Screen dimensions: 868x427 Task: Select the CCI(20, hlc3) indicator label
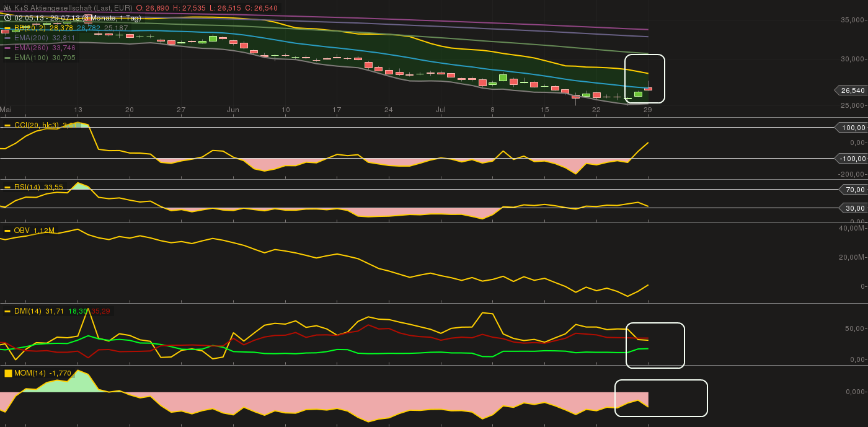(x=38, y=125)
